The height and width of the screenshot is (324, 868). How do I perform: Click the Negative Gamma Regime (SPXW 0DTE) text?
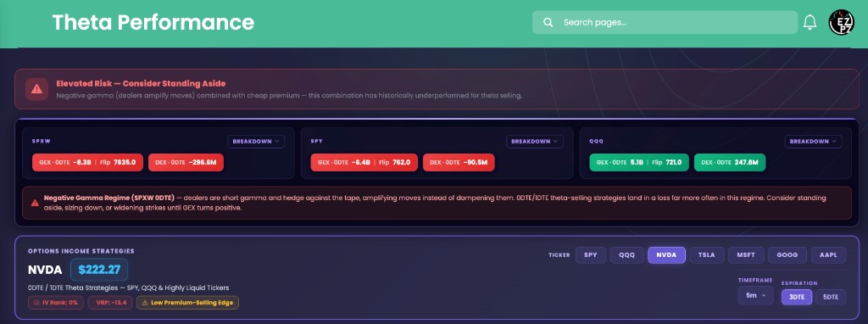click(109, 198)
